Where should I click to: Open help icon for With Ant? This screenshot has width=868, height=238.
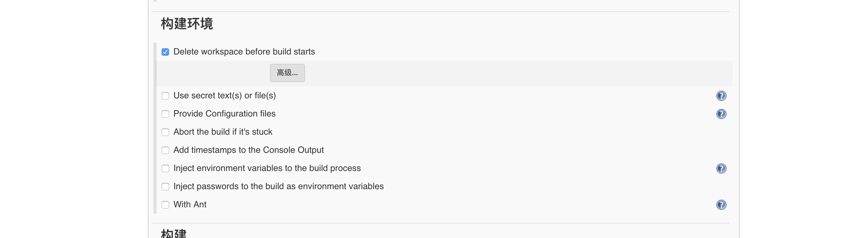click(721, 205)
